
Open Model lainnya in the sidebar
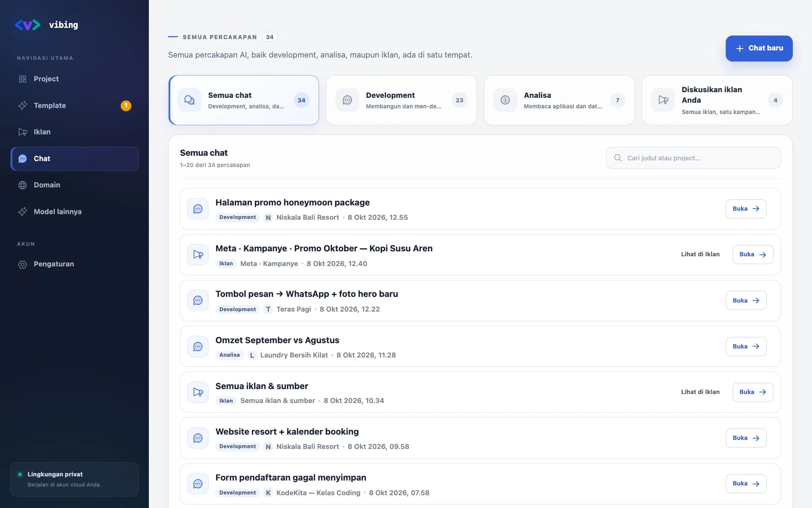[x=74, y=211]
